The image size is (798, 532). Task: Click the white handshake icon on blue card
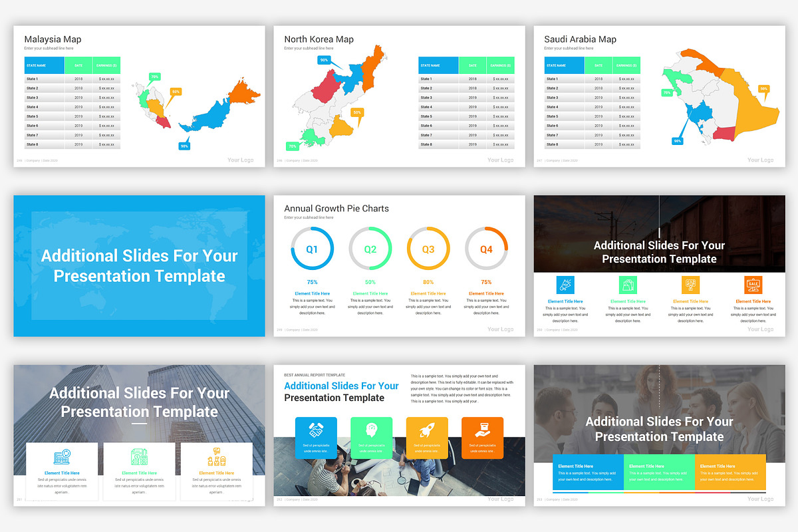tap(316, 430)
